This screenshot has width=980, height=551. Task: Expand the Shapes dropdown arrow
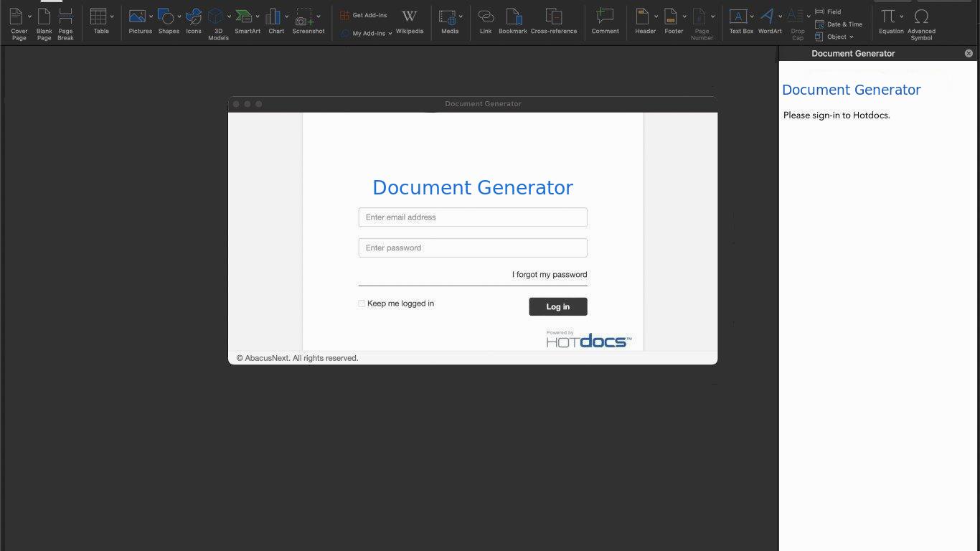[179, 16]
